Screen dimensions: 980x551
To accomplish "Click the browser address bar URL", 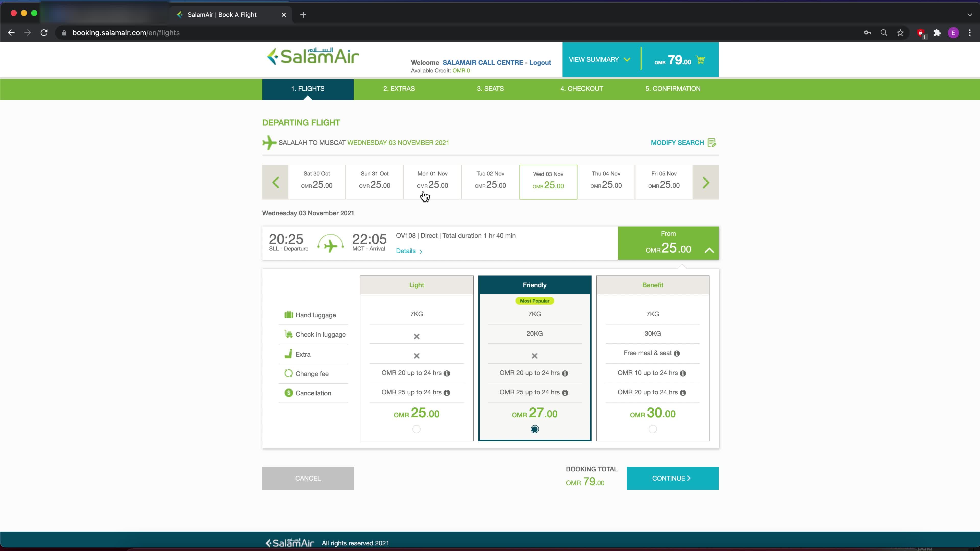I will 126,33.
